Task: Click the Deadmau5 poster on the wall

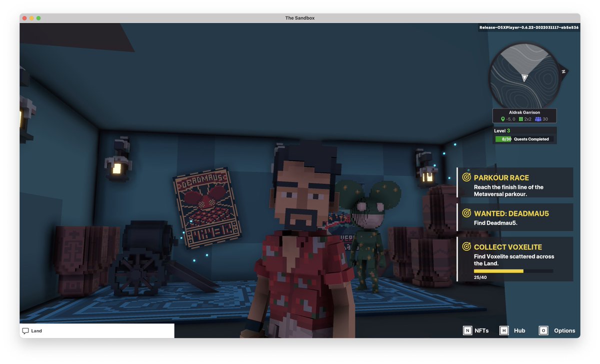Action: (207, 208)
